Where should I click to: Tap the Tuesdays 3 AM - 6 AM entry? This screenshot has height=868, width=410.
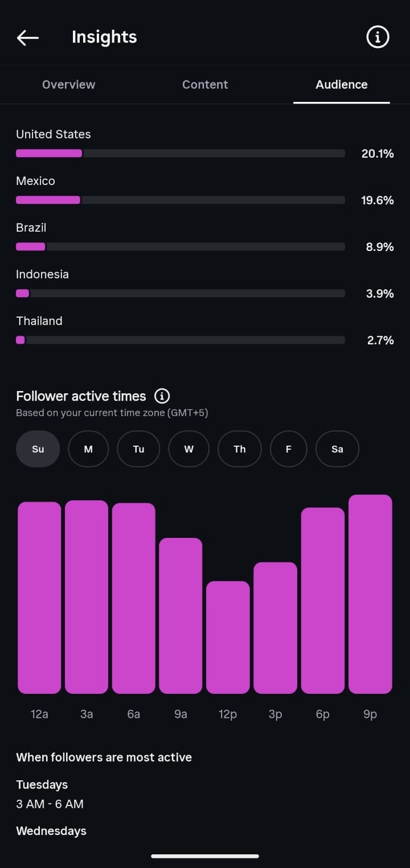coord(50,795)
